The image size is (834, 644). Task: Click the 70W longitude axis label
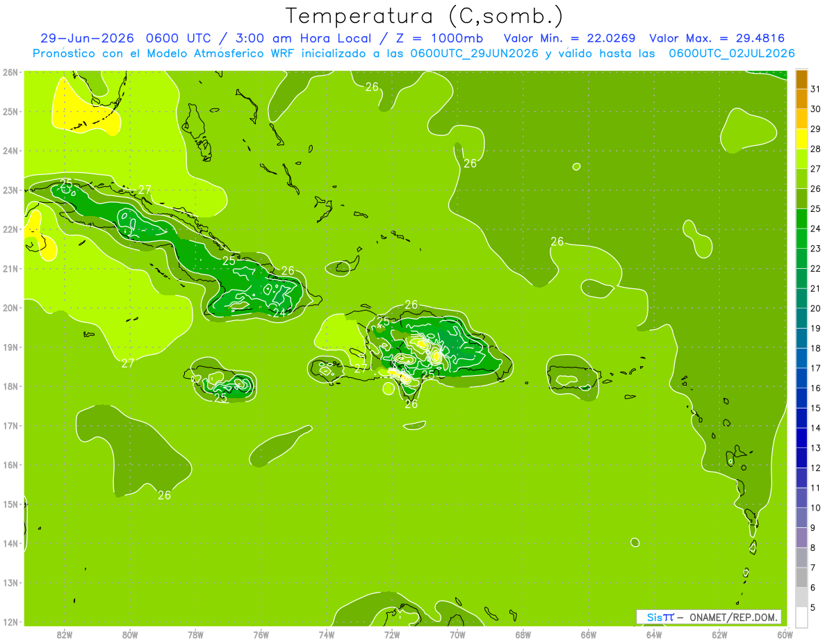coord(457,634)
